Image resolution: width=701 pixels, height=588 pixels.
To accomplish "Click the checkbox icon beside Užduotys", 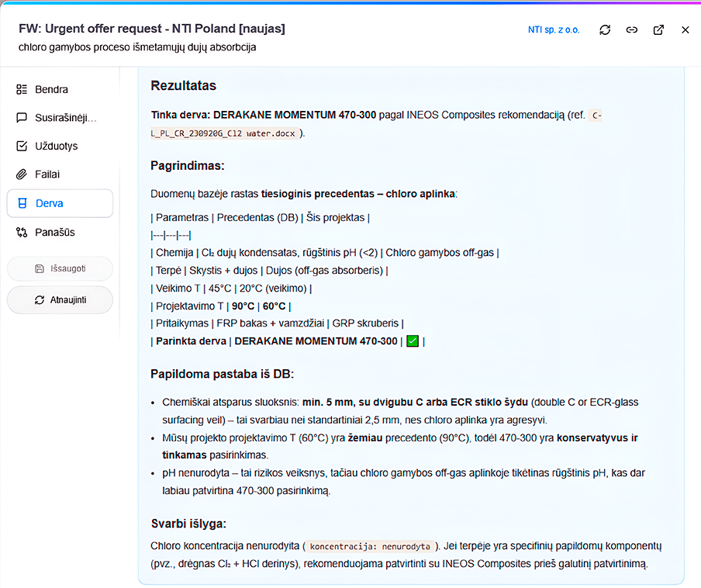I will tap(22, 146).
